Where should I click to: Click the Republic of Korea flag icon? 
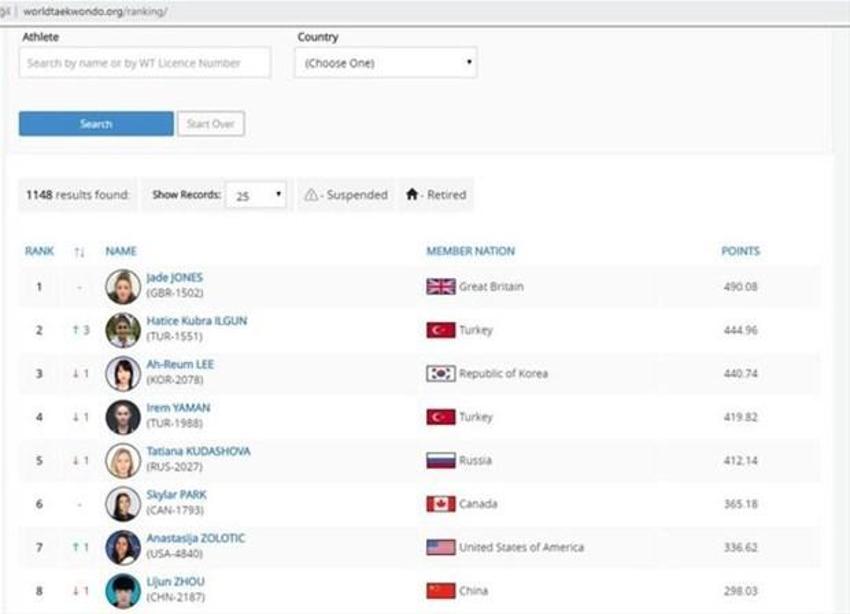pos(441,373)
